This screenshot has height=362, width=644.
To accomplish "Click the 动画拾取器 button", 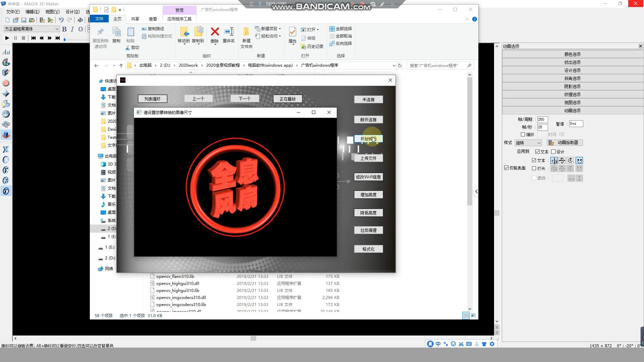I will pyautogui.click(x=565, y=143).
